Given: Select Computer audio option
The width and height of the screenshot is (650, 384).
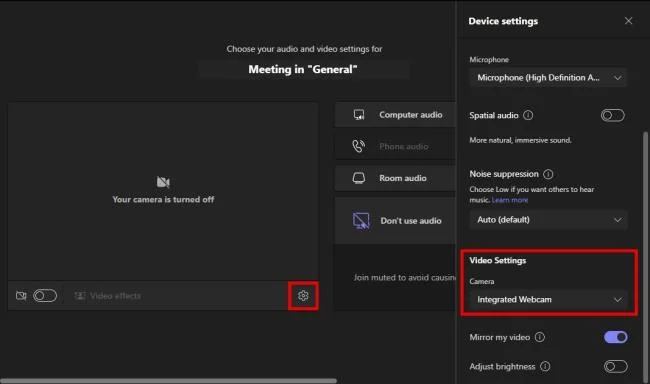Looking at the screenshot, I should click(x=395, y=114).
